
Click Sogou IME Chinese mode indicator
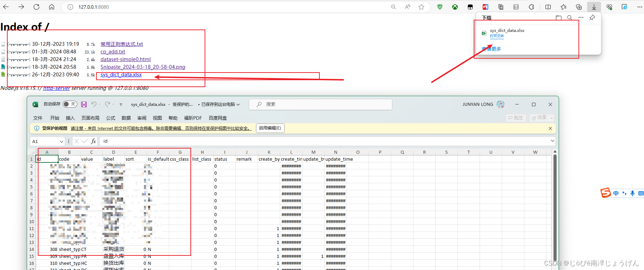616,193
